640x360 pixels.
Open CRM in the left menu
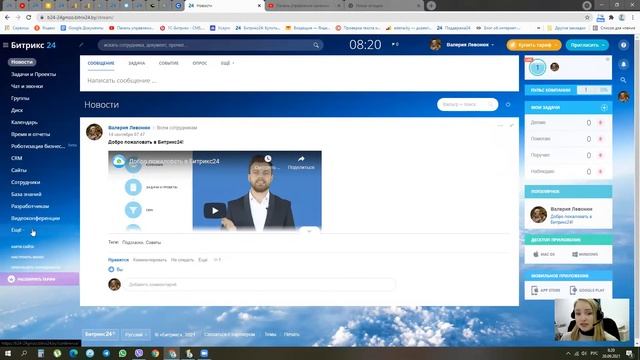pos(17,158)
